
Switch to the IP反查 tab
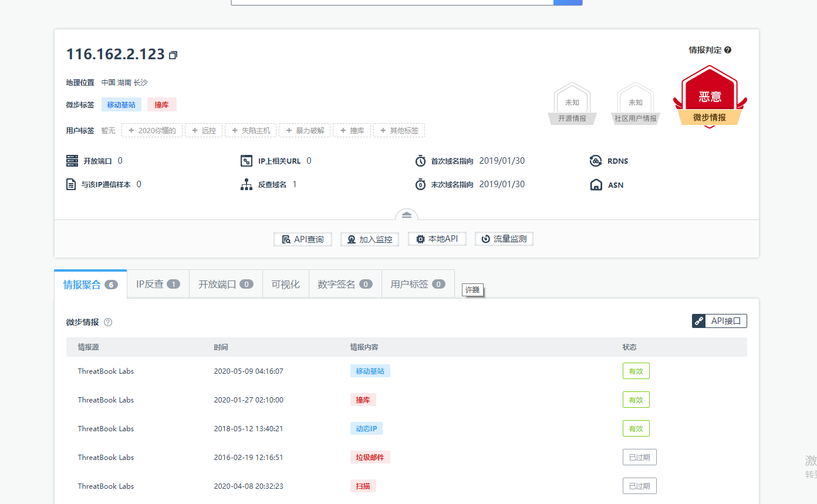click(x=158, y=285)
